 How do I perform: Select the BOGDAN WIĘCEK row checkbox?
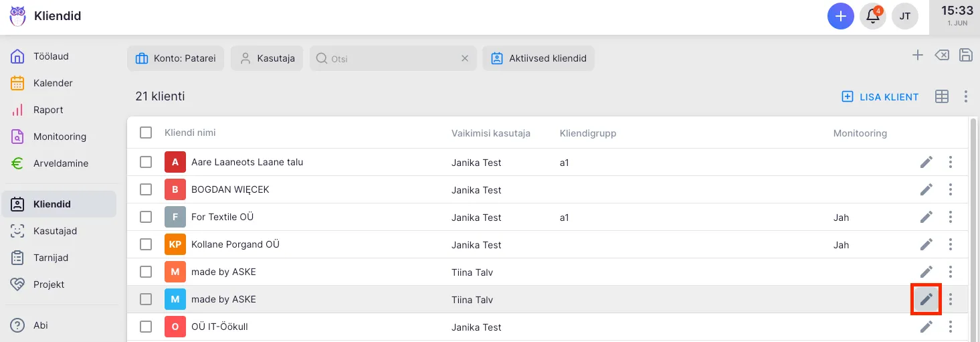point(146,189)
